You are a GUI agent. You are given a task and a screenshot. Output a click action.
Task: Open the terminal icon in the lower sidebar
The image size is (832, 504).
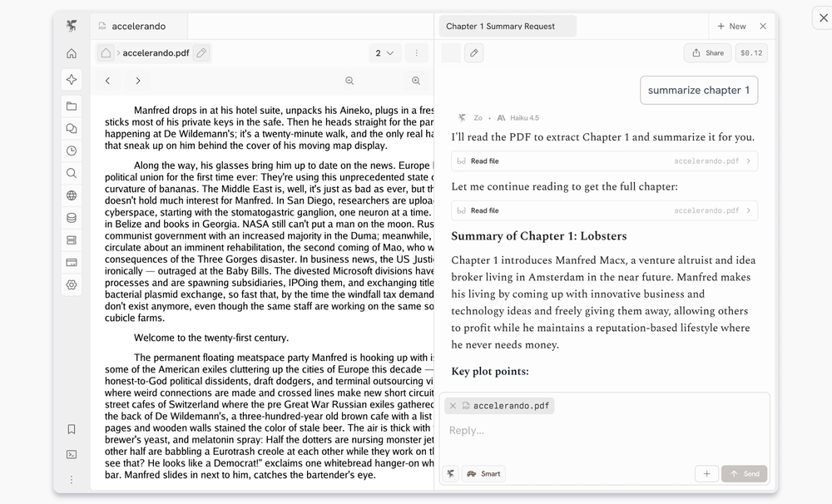pyautogui.click(x=72, y=454)
